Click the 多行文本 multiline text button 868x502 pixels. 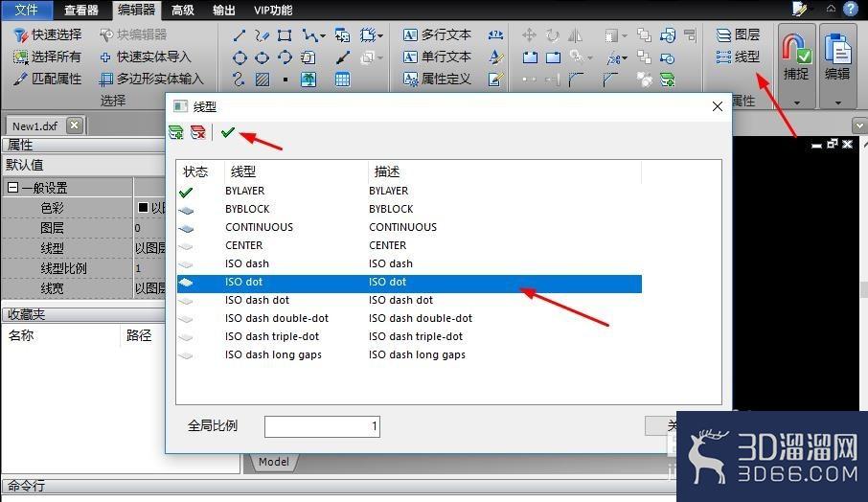(437, 34)
